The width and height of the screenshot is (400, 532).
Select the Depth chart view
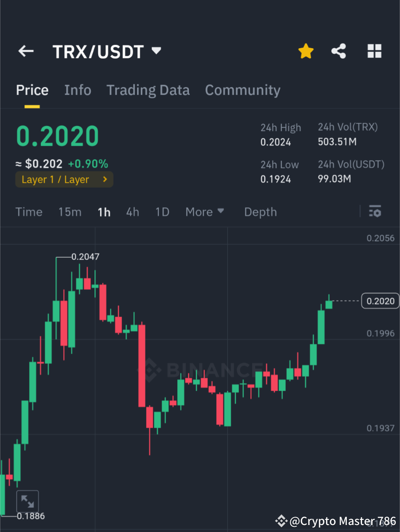click(260, 212)
